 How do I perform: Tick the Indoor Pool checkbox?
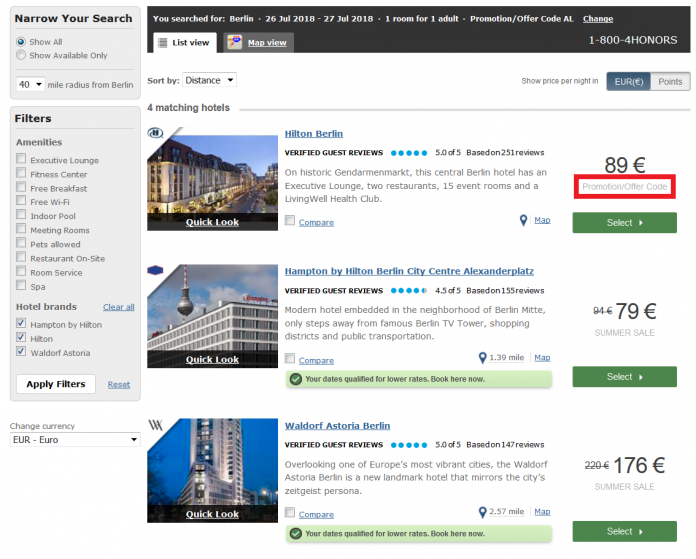[21, 214]
